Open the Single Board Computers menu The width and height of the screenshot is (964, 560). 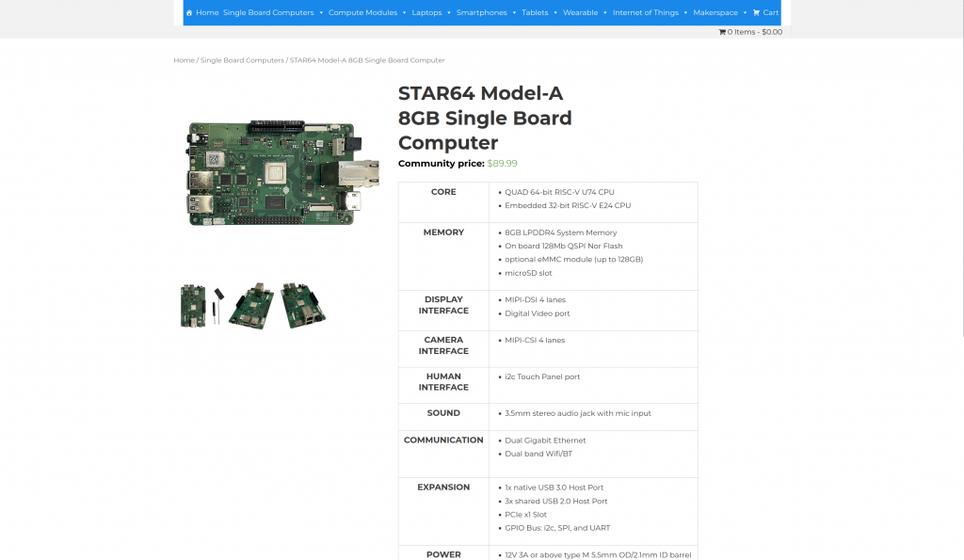[x=268, y=13]
